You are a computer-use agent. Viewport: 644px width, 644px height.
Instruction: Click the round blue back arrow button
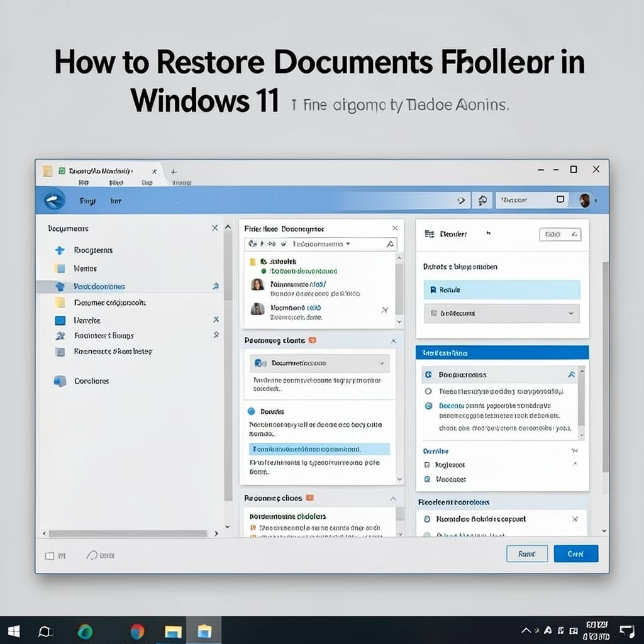pos(54,201)
